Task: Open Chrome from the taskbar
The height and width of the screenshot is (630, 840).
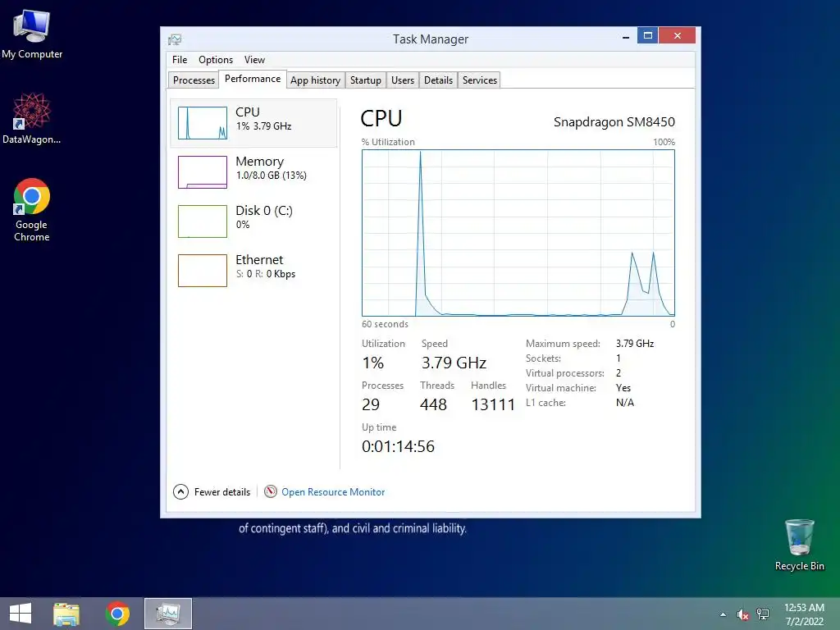Action: tap(117, 614)
